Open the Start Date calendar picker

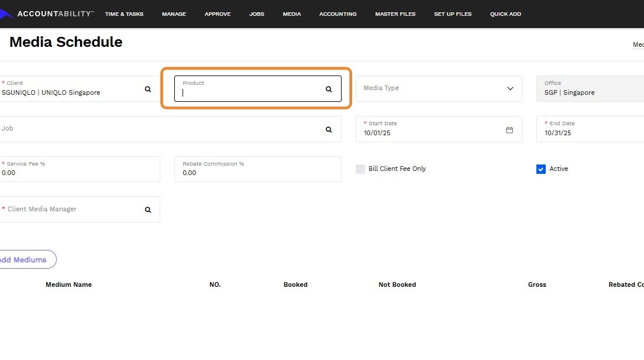(x=509, y=130)
